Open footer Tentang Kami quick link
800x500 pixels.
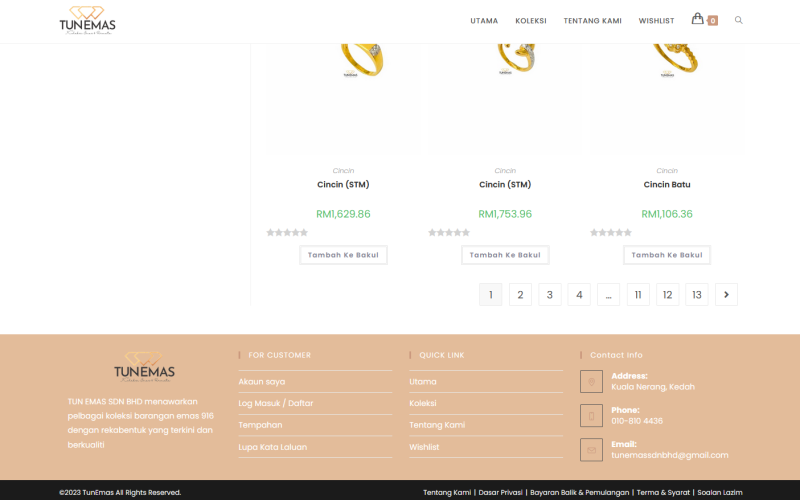pyautogui.click(x=437, y=425)
